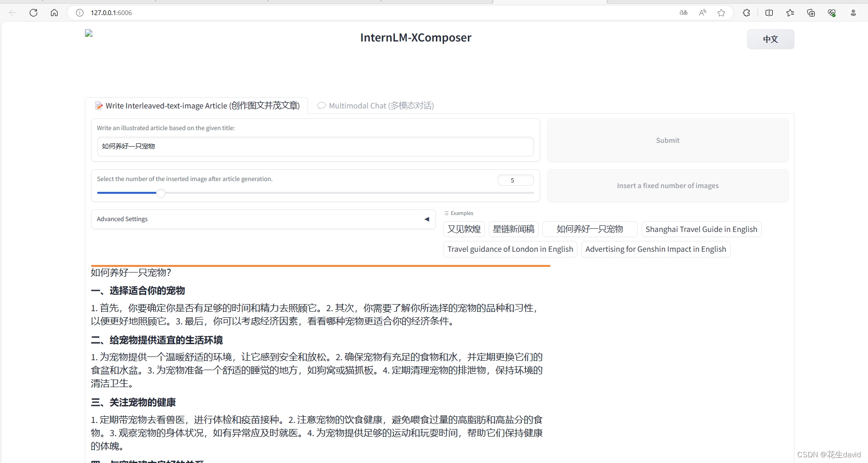Submit the article title
Screen dimensions: 868x463
(668, 141)
